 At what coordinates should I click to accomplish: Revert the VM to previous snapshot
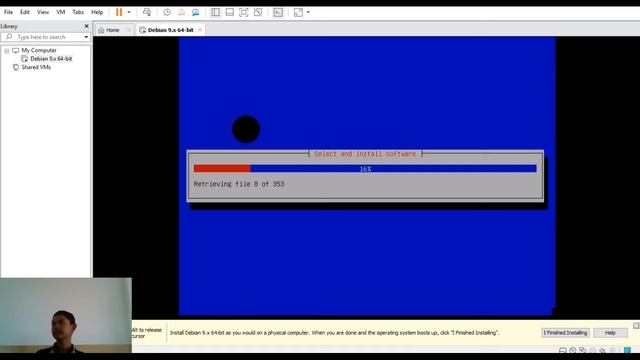(181, 12)
